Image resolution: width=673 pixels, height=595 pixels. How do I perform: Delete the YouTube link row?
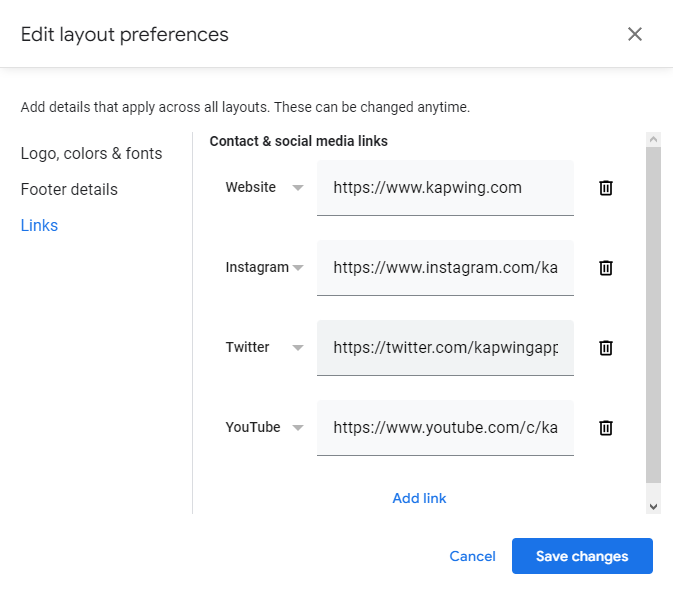click(606, 427)
